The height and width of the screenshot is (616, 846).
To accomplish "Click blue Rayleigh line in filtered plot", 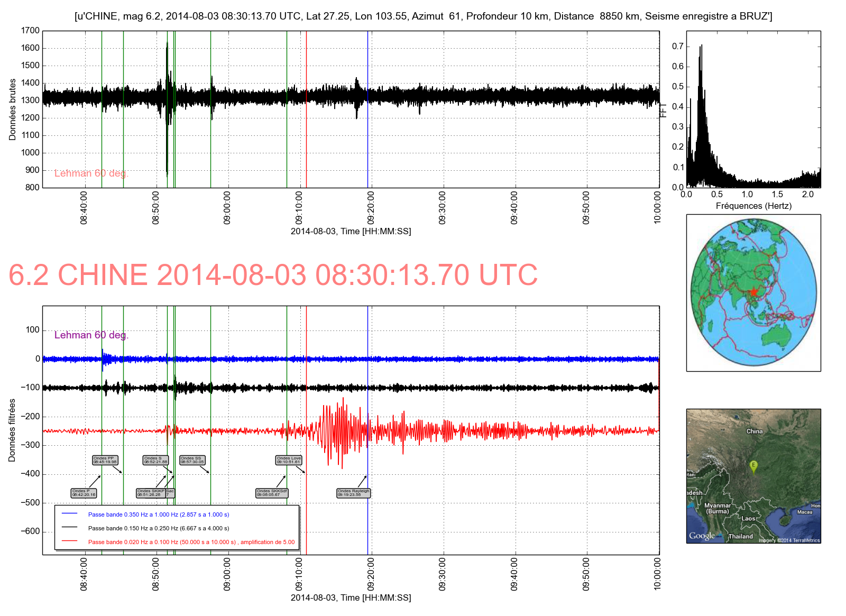I will (x=367, y=430).
